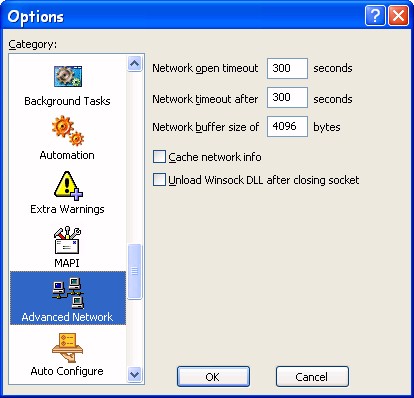Toggle Unload Winsock DLL after closing socket
This screenshot has width=414, height=398.
point(159,180)
